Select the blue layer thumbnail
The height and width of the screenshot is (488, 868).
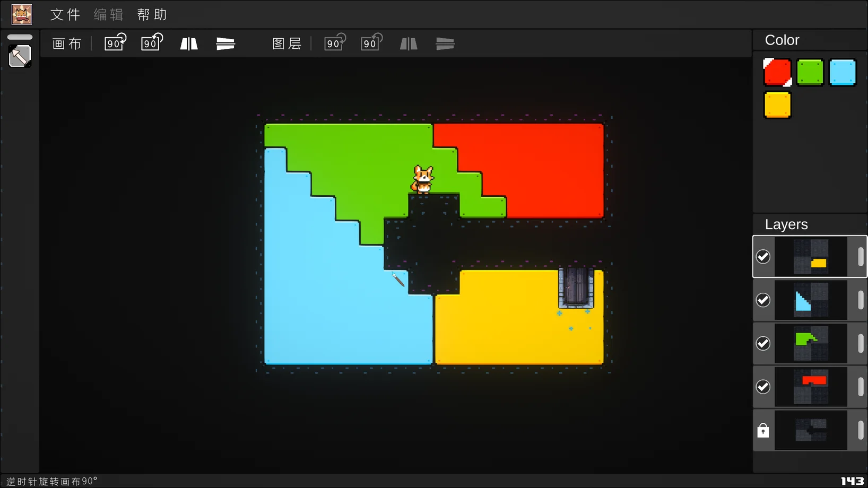click(811, 300)
